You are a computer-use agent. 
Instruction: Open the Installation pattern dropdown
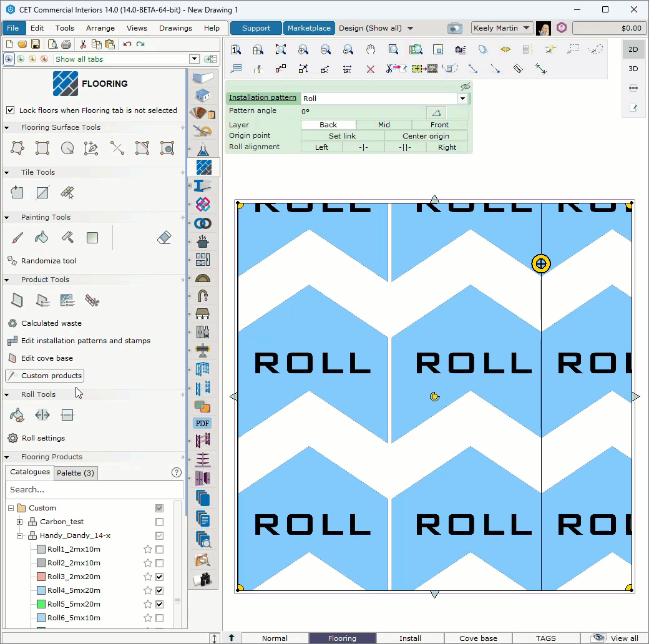pyautogui.click(x=462, y=99)
